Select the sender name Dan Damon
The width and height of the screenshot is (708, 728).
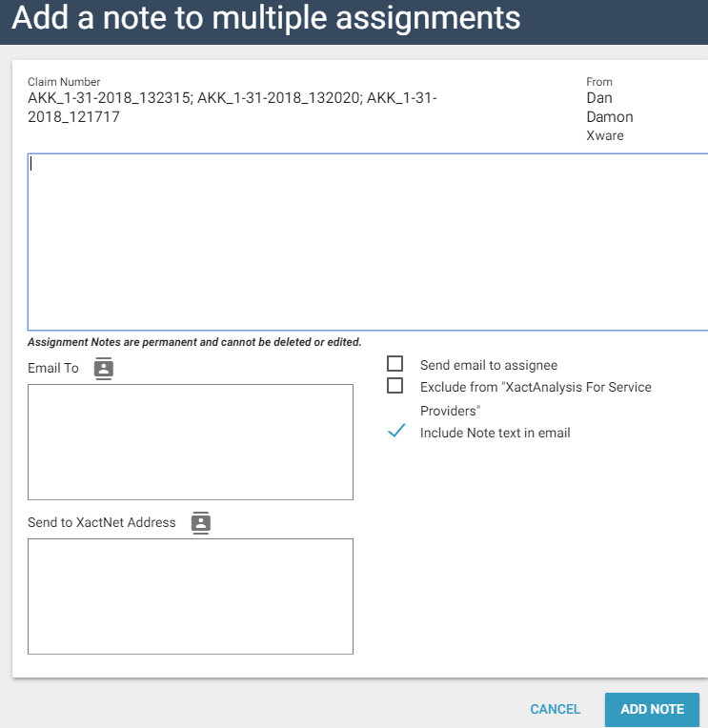click(609, 108)
